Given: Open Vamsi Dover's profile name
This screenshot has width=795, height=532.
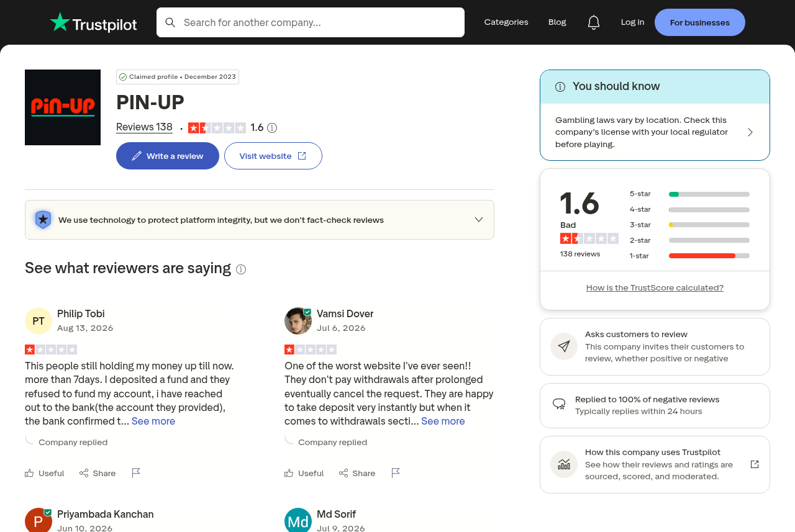Looking at the screenshot, I should tap(345, 313).
